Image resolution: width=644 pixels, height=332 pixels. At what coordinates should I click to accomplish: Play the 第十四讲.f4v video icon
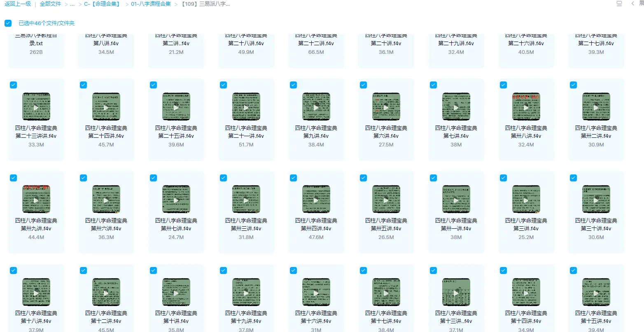[526, 292]
